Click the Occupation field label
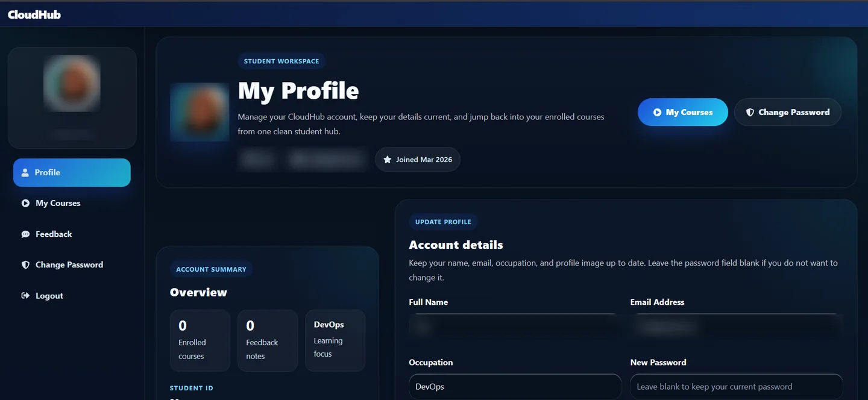Screen dimensions: 868x400 click(x=431, y=363)
